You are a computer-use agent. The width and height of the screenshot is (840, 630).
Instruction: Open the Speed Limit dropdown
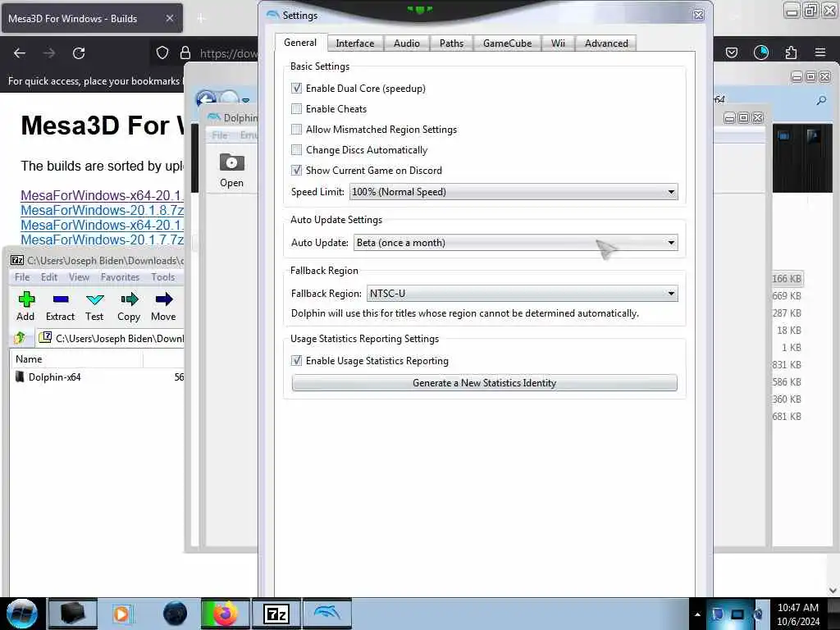tap(514, 192)
